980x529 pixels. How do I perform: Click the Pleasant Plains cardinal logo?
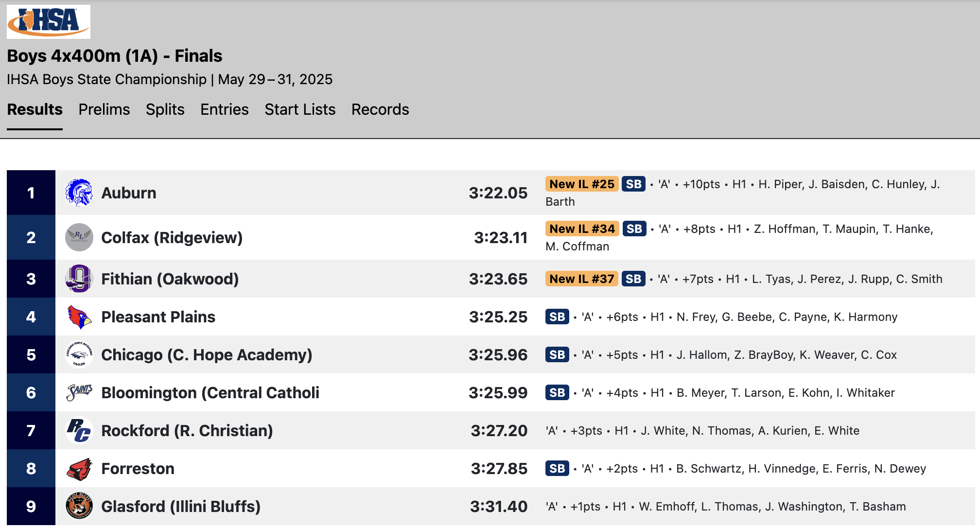(79, 317)
